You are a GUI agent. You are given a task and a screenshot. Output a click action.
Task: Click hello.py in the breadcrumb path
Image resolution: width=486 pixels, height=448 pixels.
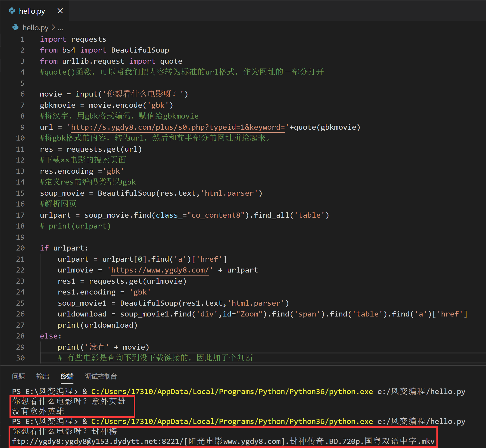[x=35, y=28]
